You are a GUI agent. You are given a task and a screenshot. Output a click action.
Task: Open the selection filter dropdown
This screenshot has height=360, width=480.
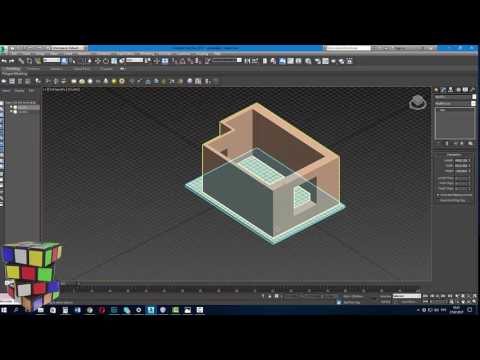click(52, 60)
